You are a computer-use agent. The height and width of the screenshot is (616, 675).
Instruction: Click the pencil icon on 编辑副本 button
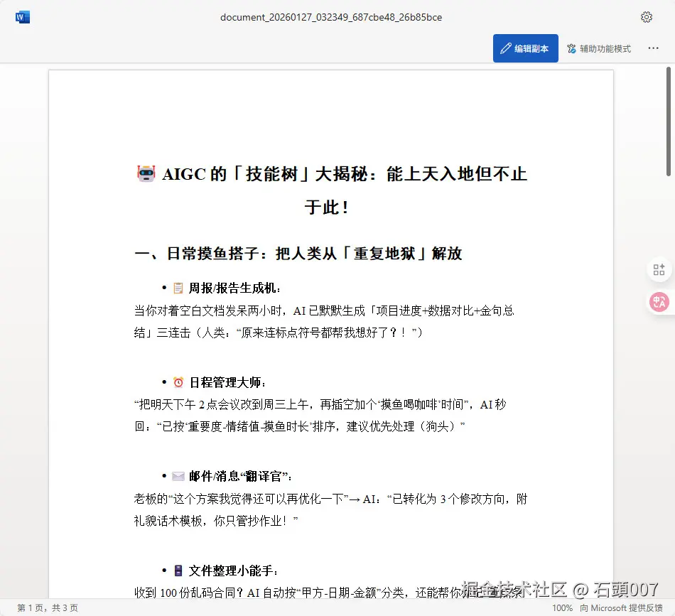click(505, 48)
